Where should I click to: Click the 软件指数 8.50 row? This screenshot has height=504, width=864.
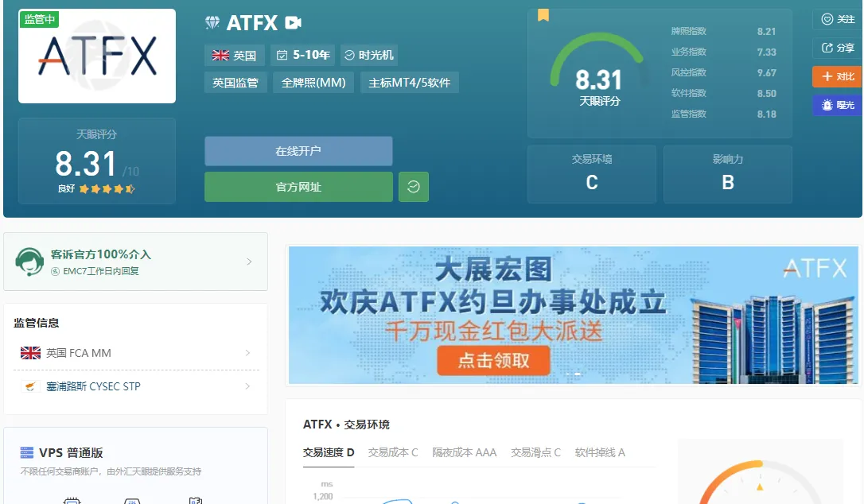(x=723, y=93)
